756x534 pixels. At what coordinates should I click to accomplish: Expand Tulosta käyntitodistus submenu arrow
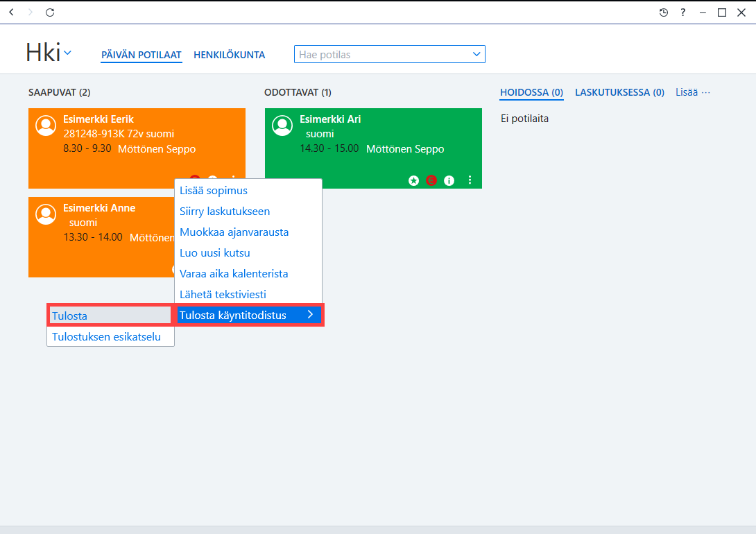pos(311,315)
